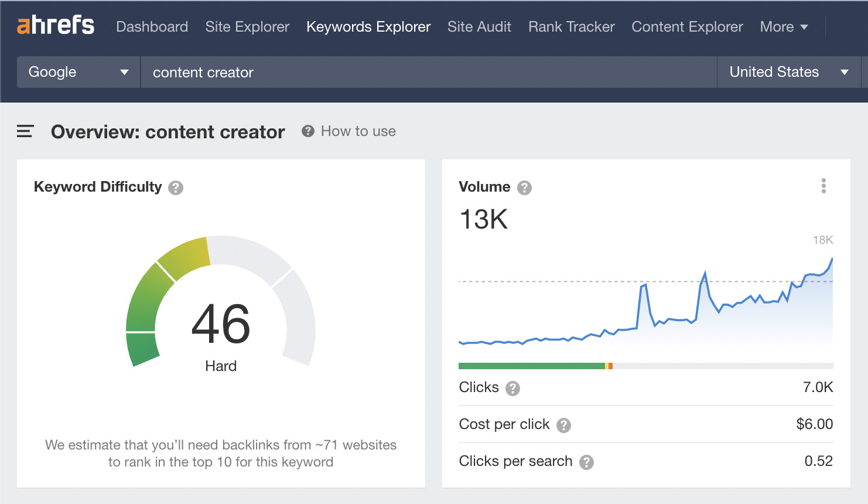
Task: Select Site Audit from the navigation
Action: pos(479,26)
